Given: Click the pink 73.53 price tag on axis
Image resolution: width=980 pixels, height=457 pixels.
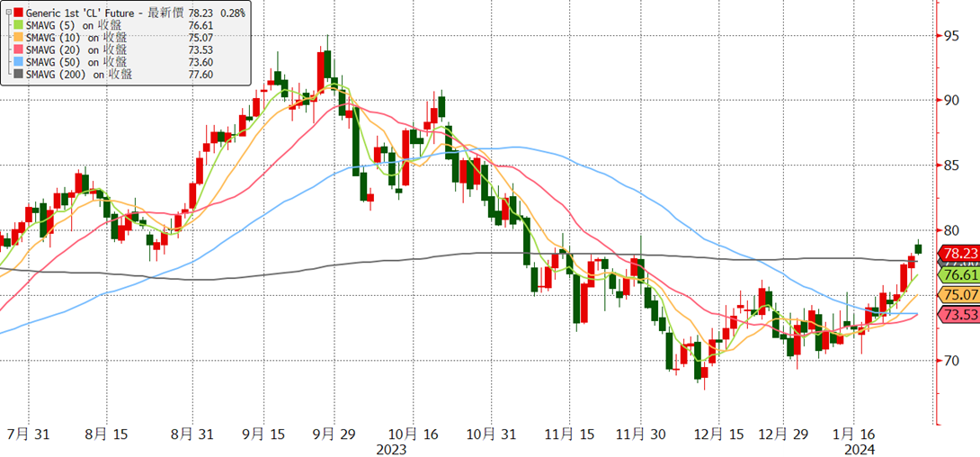Looking at the screenshot, I should (958, 315).
